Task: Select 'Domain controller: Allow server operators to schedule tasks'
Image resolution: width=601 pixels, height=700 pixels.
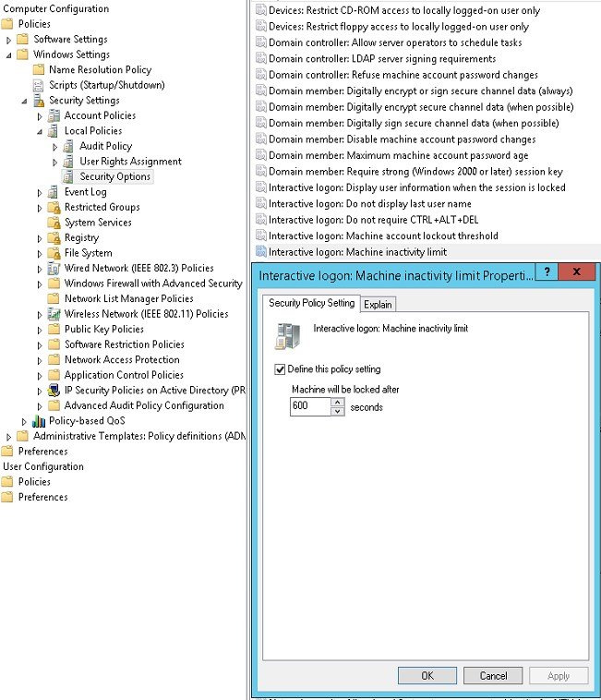Action: [395, 42]
